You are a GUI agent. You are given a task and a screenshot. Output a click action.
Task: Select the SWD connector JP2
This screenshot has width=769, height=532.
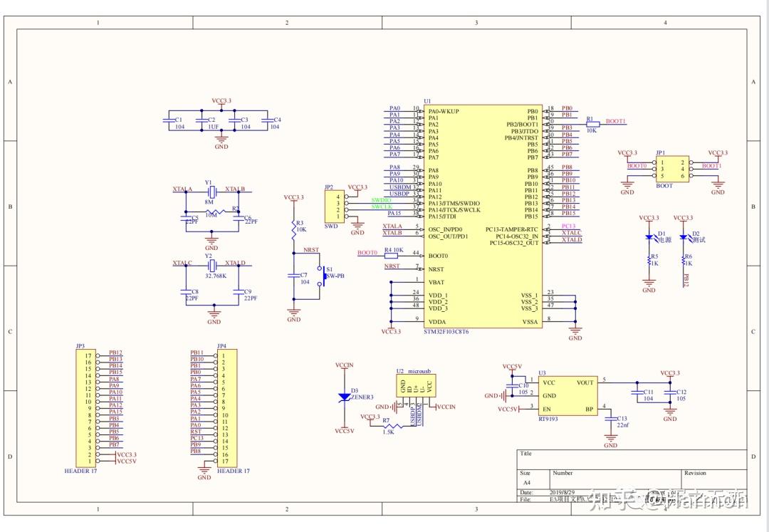[x=335, y=205]
